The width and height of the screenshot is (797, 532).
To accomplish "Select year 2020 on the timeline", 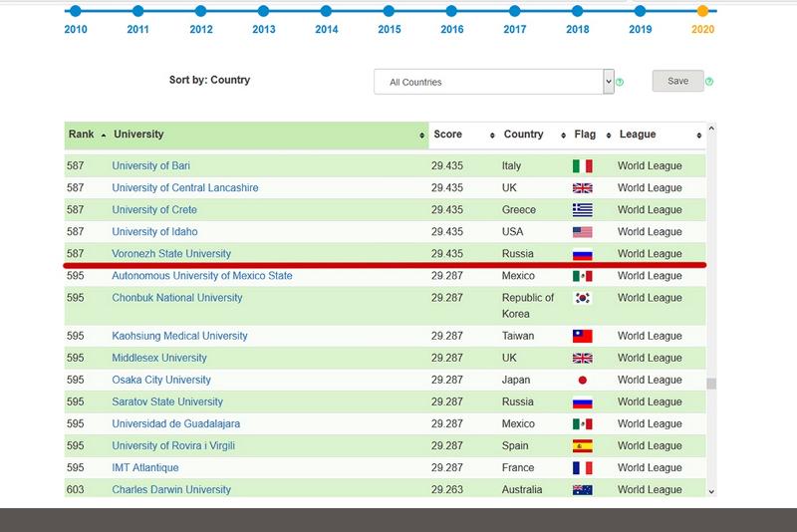I will [702, 12].
